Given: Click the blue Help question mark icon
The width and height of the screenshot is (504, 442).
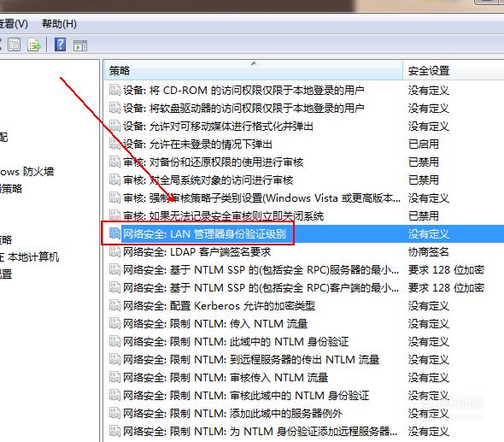Looking at the screenshot, I should click(x=61, y=44).
